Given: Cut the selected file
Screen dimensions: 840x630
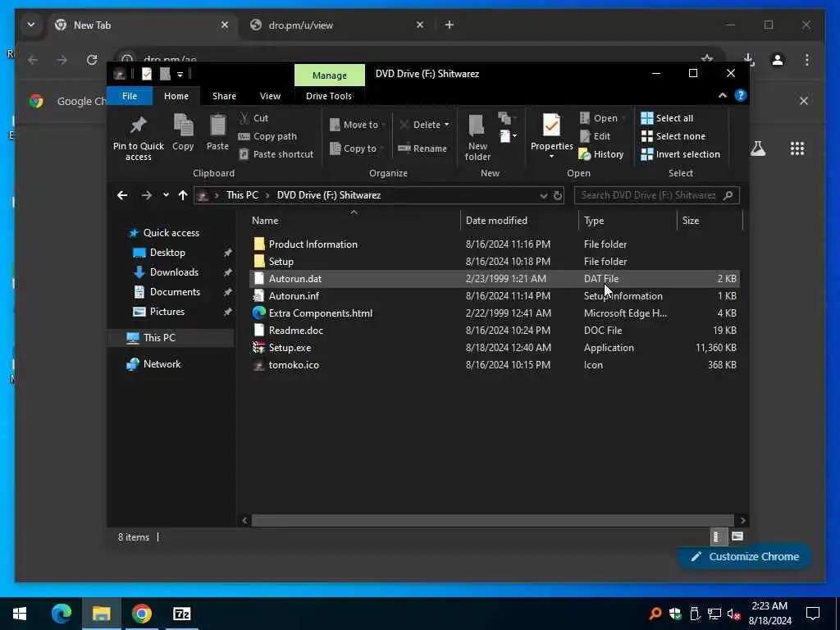Looking at the screenshot, I should (254, 118).
